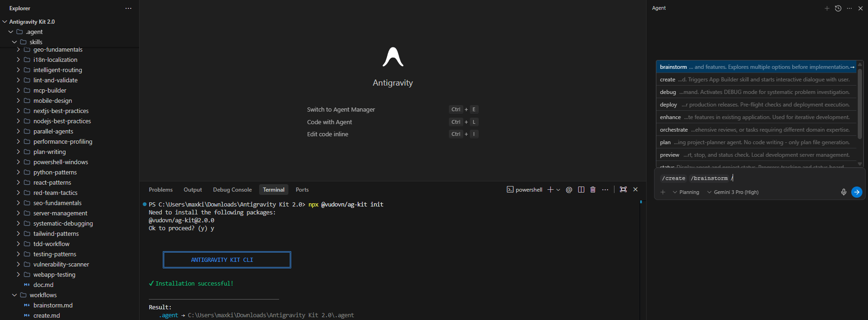
Task: Select the preview command suggestion
Action: [756, 155]
